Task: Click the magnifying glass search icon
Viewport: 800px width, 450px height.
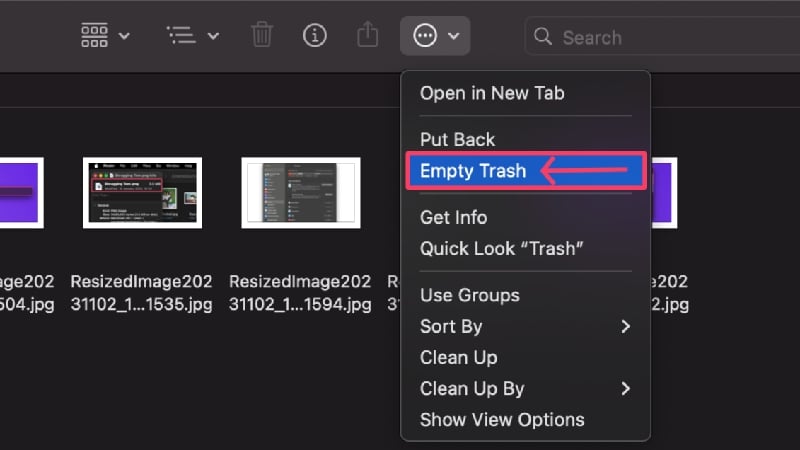Action: click(543, 37)
